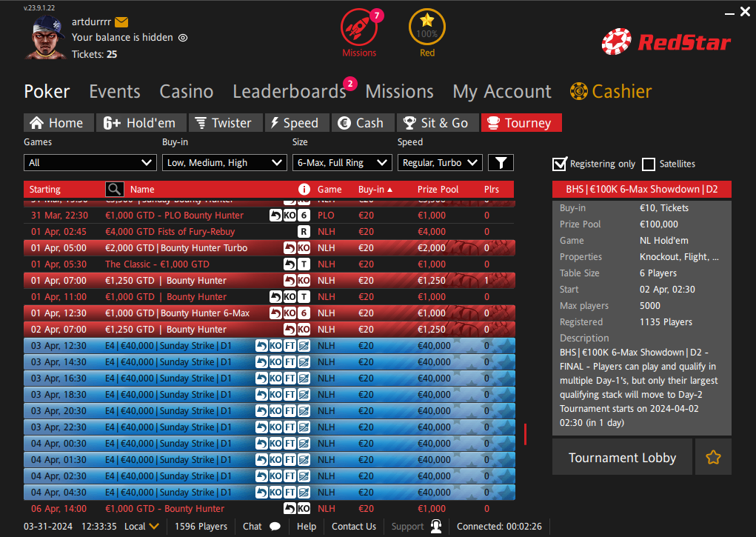
Task: Click T badge on 01 Apr 11:00 row
Action: (x=304, y=297)
